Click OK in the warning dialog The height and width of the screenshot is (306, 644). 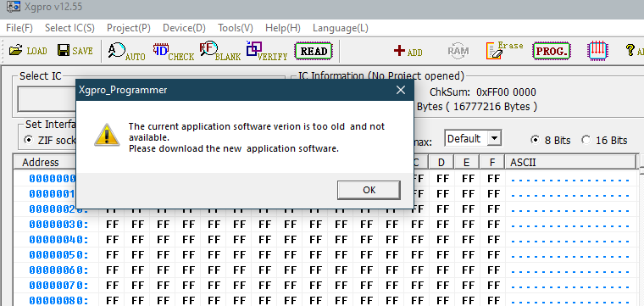(x=369, y=190)
